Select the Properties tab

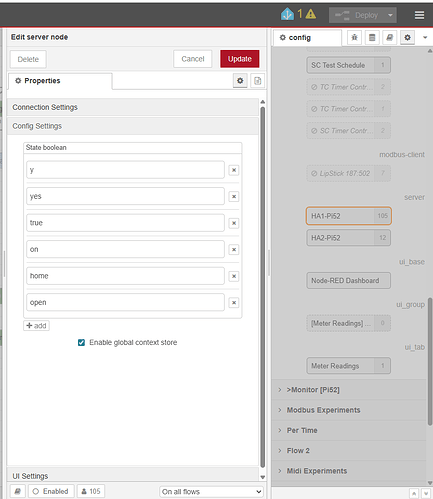pyautogui.click(x=60, y=81)
